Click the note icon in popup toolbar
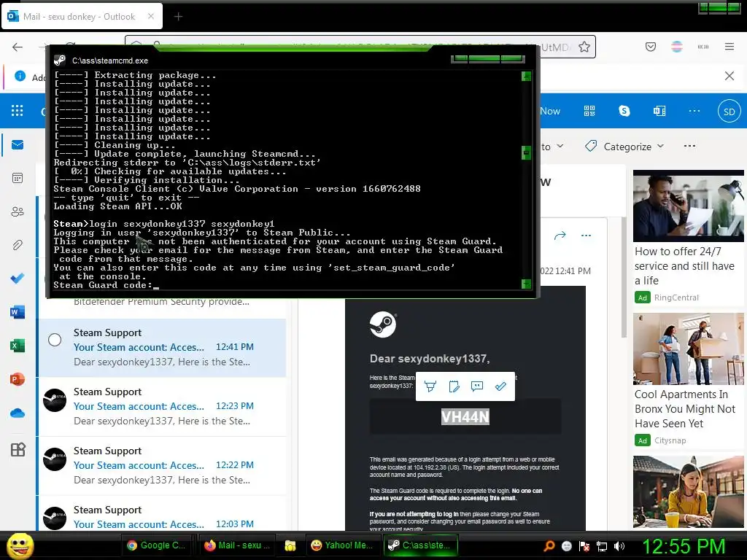747x560 pixels. tap(454, 386)
